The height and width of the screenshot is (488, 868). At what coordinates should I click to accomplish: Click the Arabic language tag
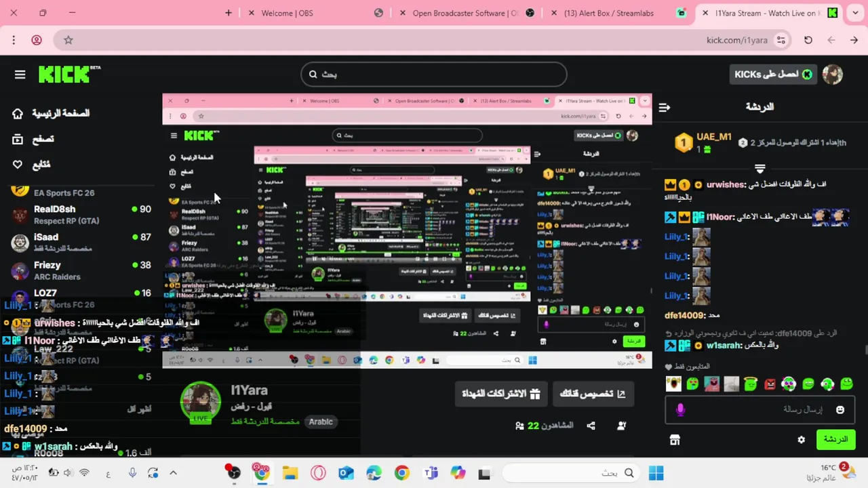[x=321, y=422]
